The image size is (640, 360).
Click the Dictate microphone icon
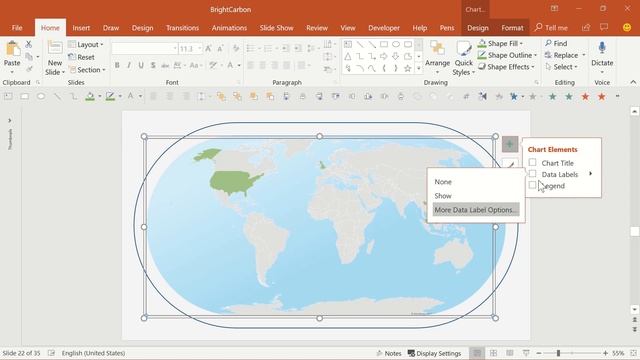pyautogui.click(x=602, y=48)
